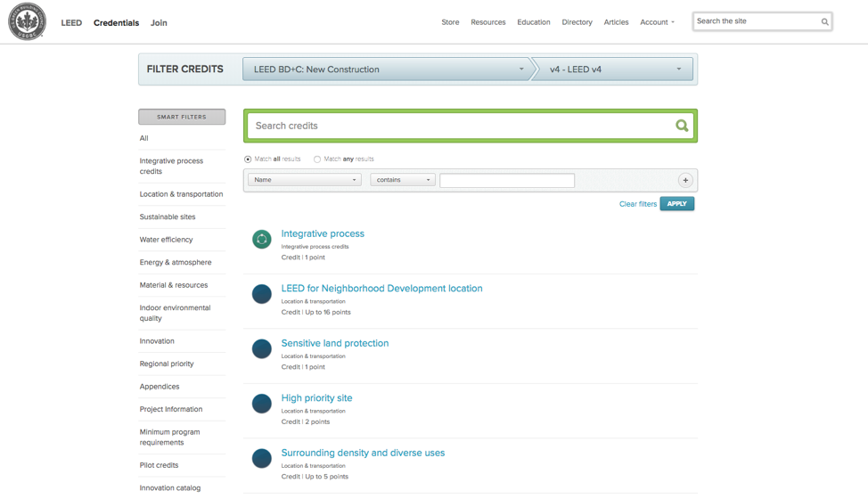Open the Name filter field dropdown
Image resolution: width=868 pixels, height=499 pixels.
(x=305, y=180)
